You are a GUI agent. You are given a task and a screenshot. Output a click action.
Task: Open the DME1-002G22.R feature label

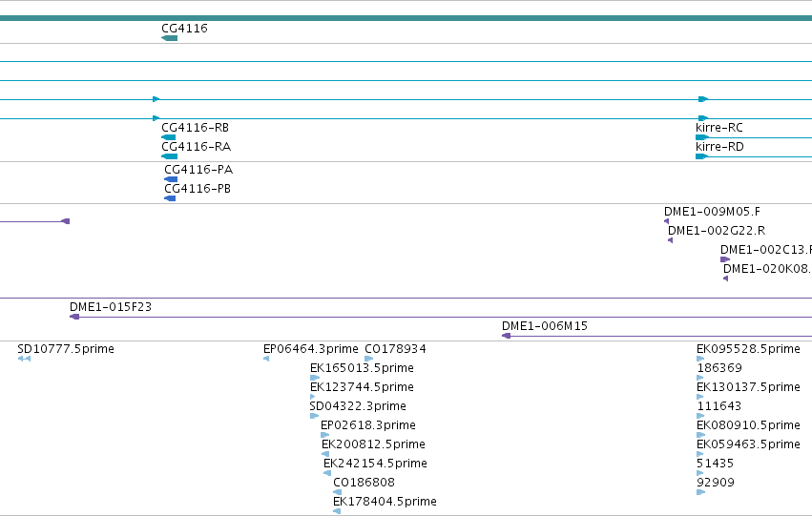click(717, 231)
